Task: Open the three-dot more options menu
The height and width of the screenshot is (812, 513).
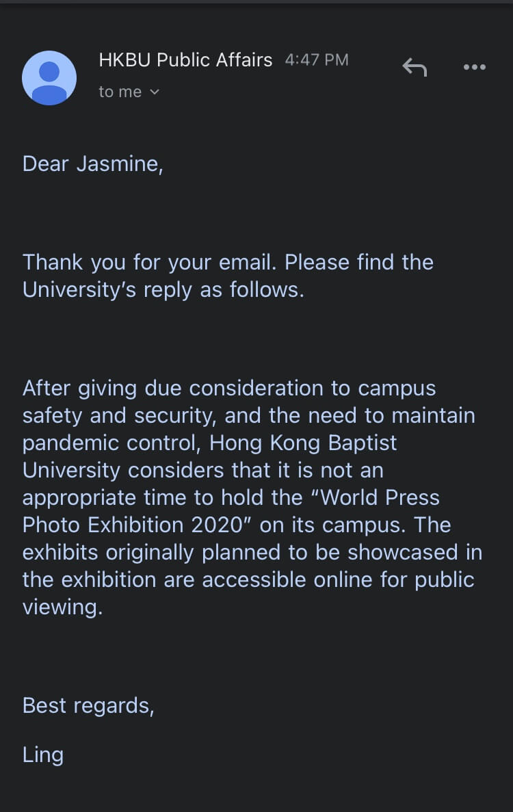Action: 474,67
